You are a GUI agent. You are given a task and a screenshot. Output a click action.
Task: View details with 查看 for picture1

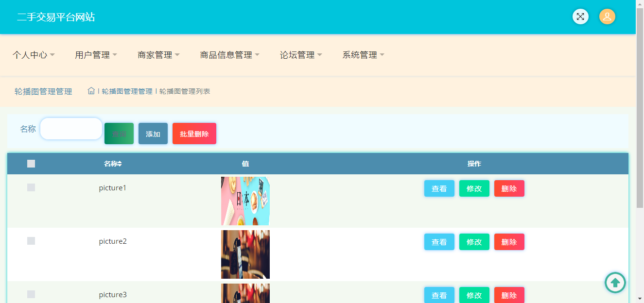[439, 188]
